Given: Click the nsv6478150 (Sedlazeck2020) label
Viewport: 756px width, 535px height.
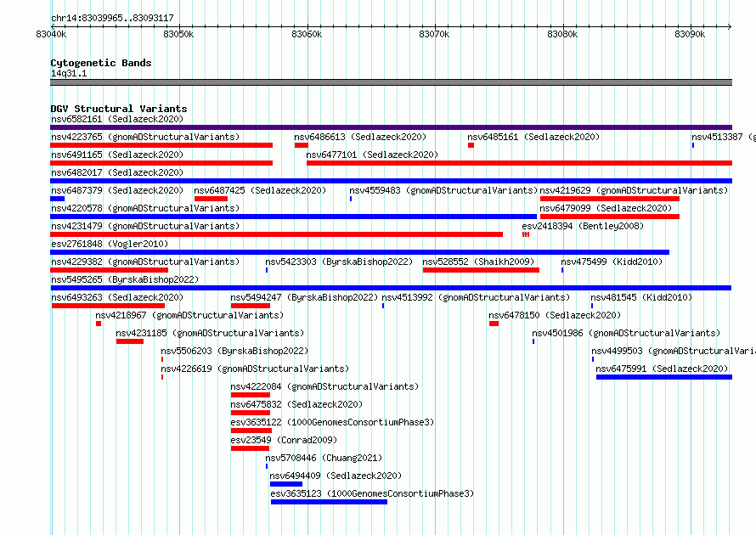Looking at the screenshot, I should (x=555, y=315).
